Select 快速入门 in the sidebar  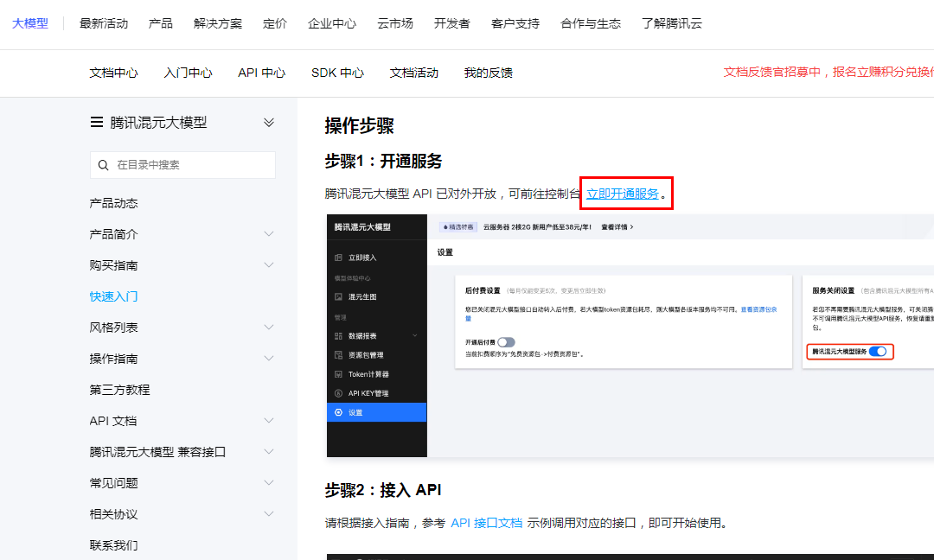[x=113, y=296]
